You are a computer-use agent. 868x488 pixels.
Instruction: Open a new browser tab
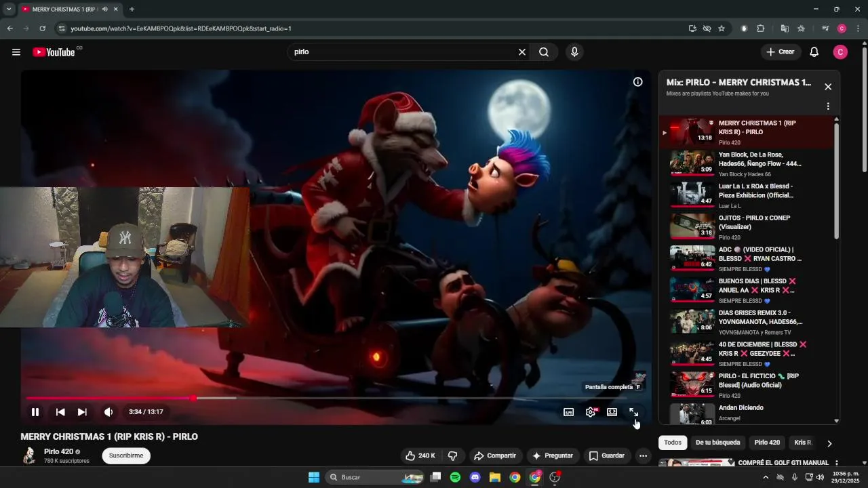[x=132, y=9]
